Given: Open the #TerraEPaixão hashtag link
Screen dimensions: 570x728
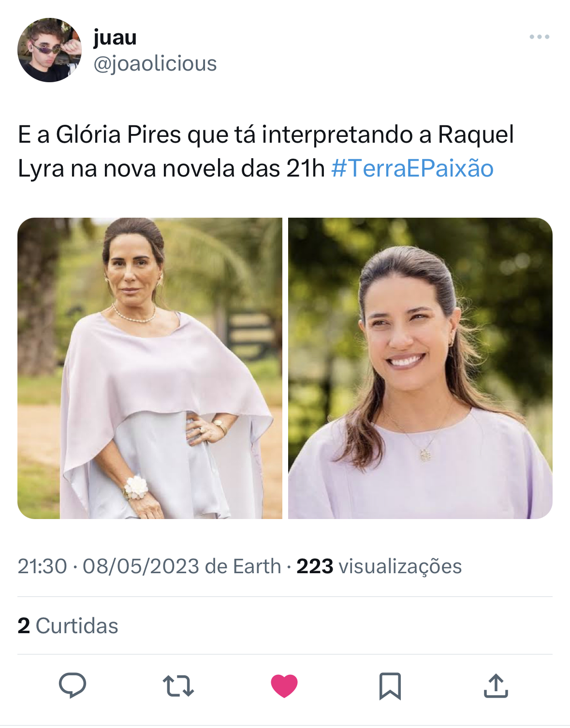Looking at the screenshot, I should [x=412, y=168].
